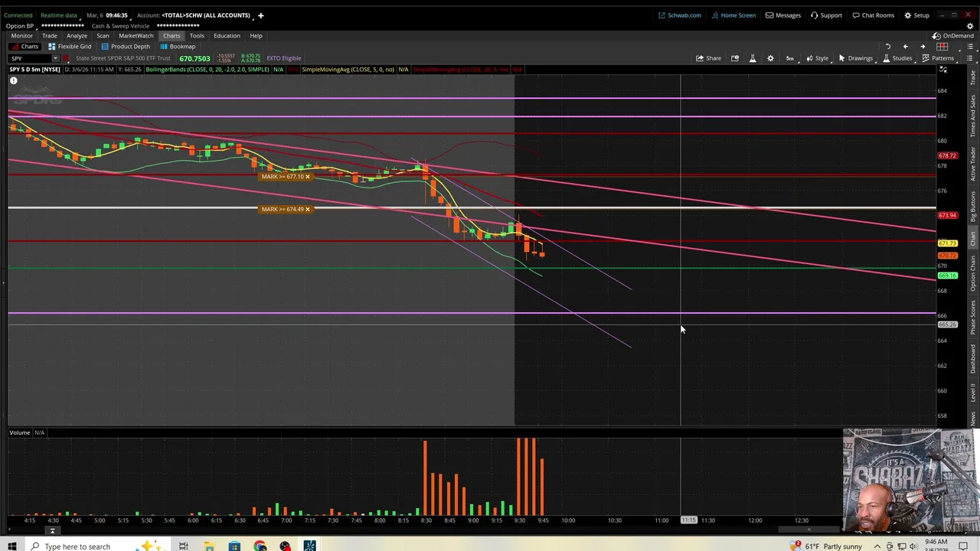Screen dimensions: 980x551
Task: Click the EXTO Eligible label
Action: tap(283, 58)
